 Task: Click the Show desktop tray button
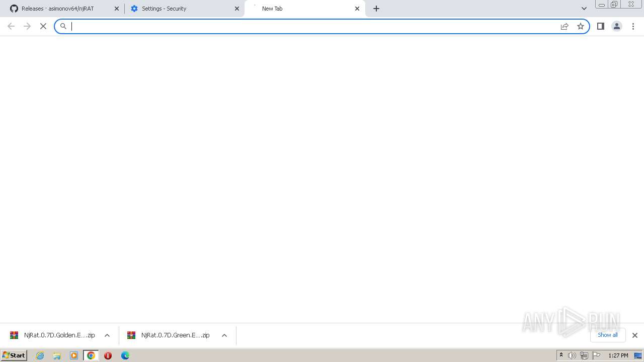(x=638, y=355)
